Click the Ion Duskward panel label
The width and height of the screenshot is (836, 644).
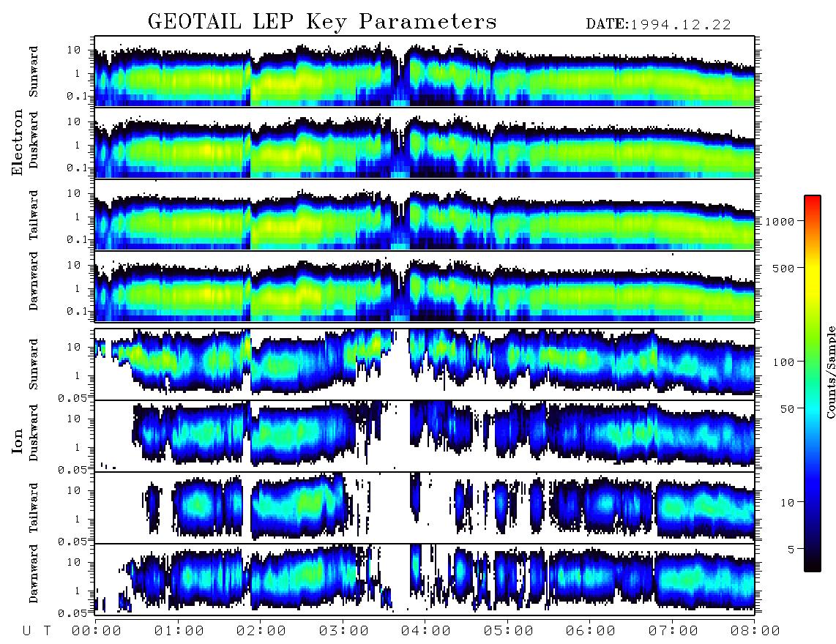[x=34, y=433]
